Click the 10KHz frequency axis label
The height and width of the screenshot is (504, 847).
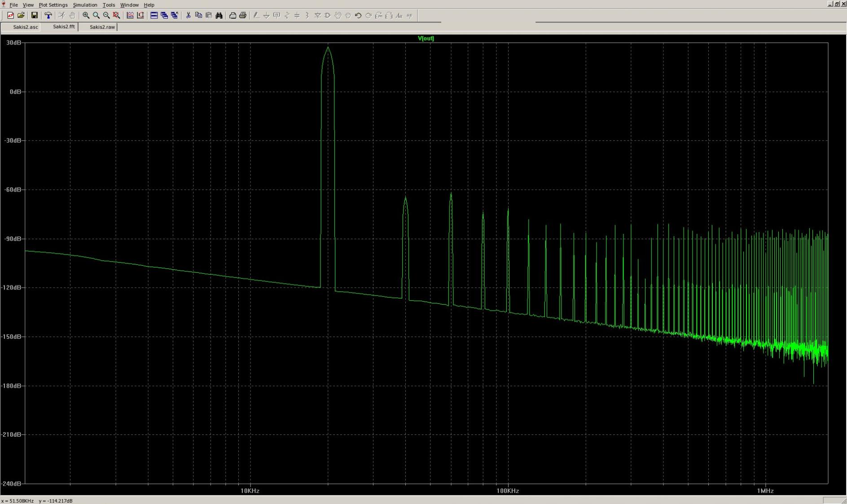pos(250,491)
